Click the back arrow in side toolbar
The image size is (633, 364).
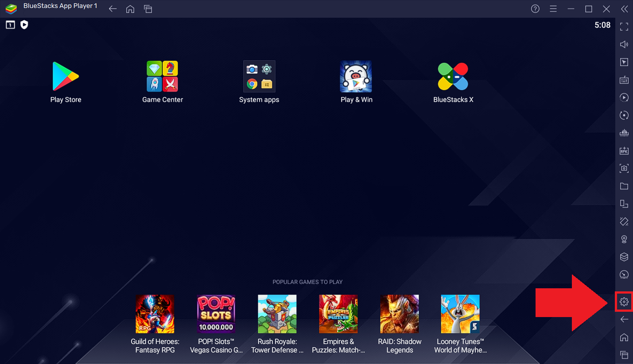click(624, 319)
